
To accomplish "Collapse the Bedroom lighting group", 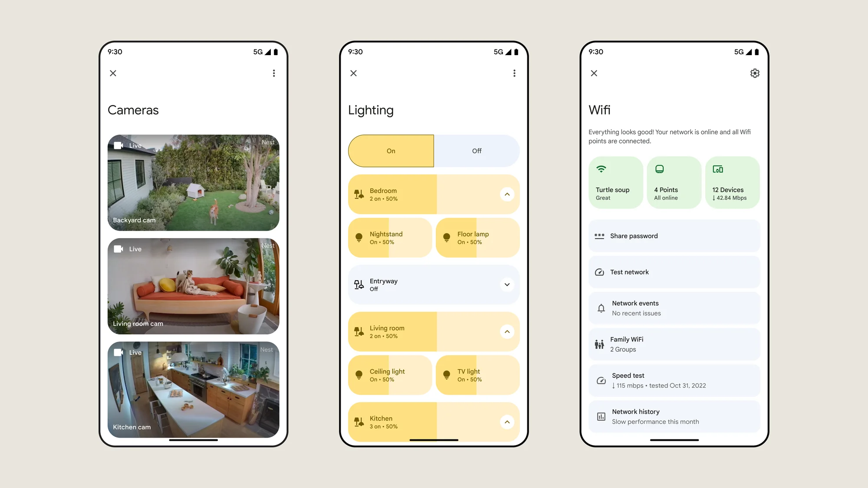I will tap(507, 193).
